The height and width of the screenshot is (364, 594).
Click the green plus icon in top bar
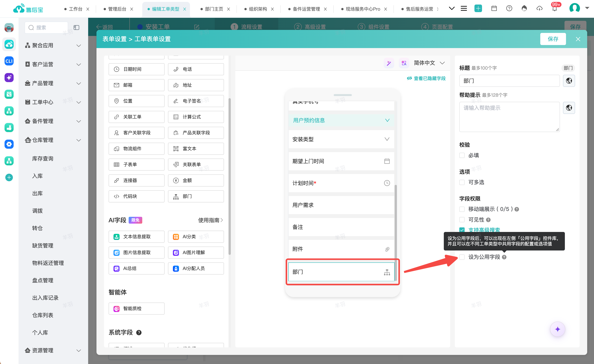(478, 9)
